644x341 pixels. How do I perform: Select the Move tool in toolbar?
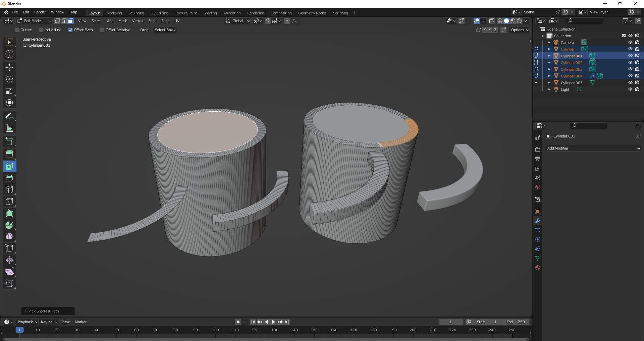[x=9, y=67]
